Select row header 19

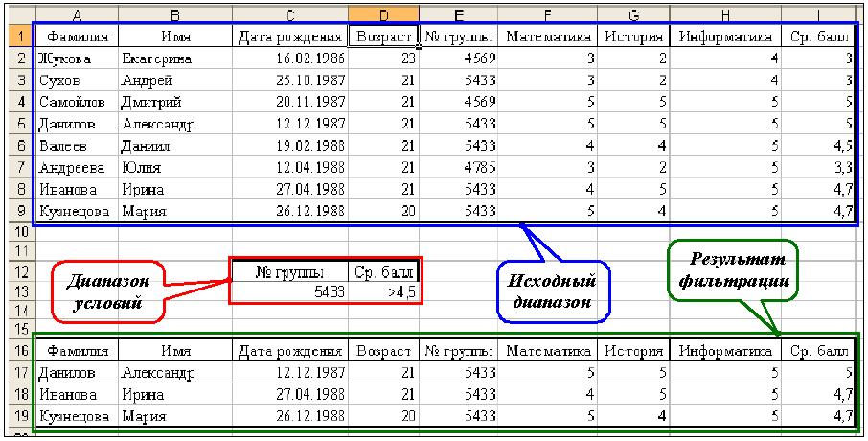coord(22,415)
